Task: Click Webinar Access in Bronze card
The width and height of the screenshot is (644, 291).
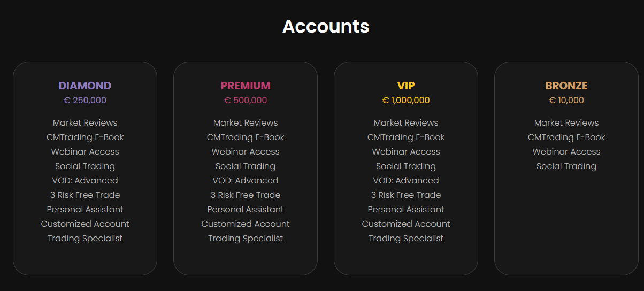Action: (566, 151)
